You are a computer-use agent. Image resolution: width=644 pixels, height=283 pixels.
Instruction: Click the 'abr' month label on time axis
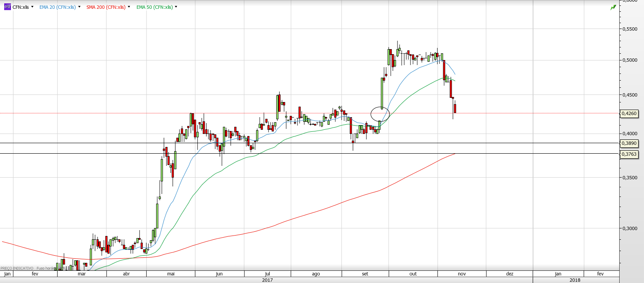[126, 274]
